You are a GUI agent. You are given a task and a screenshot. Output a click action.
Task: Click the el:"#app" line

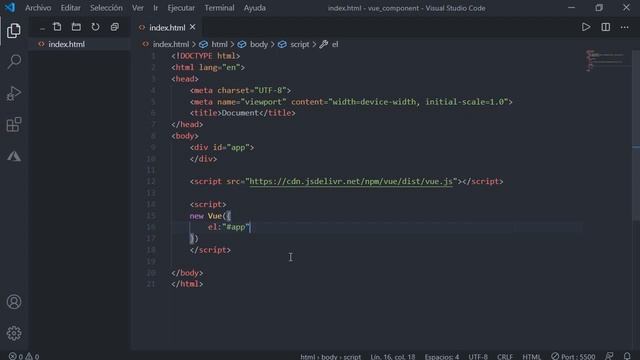pos(229,227)
